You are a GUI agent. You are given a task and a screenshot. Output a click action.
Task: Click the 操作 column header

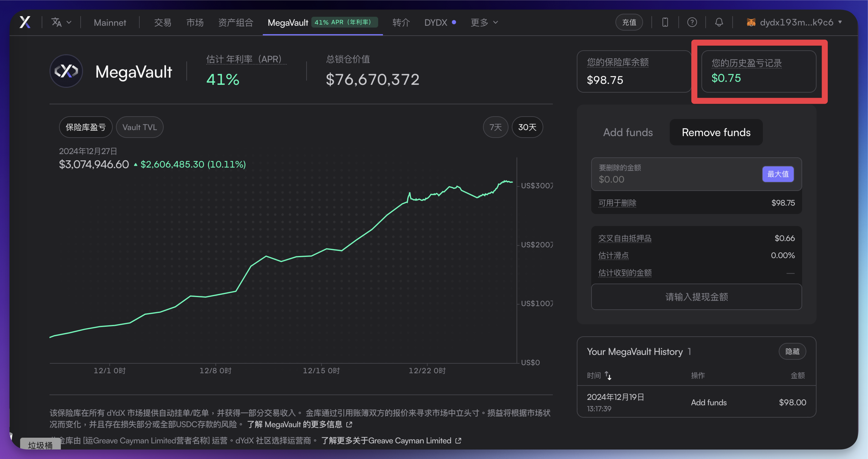tap(698, 375)
